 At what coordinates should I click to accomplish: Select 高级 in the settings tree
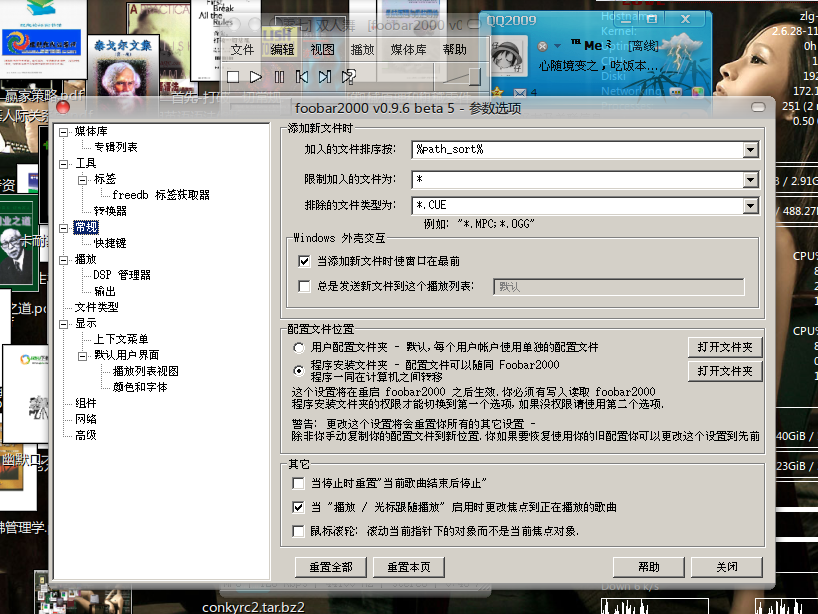(86, 435)
